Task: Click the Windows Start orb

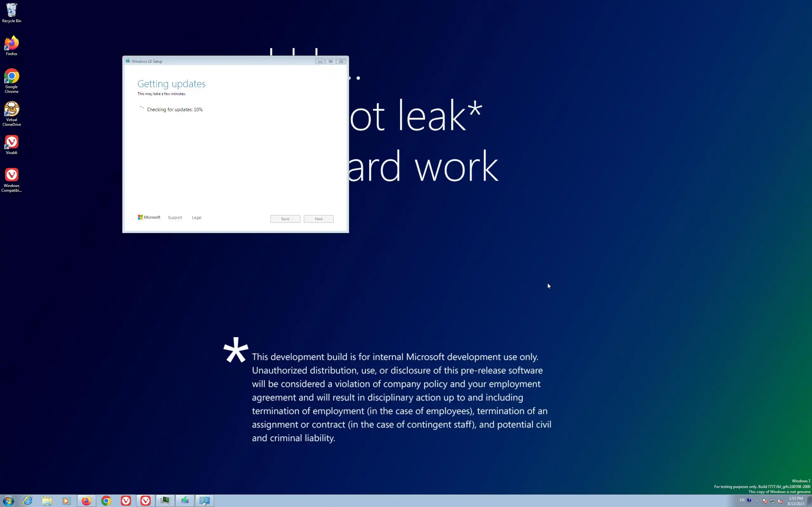Action: (x=8, y=501)
